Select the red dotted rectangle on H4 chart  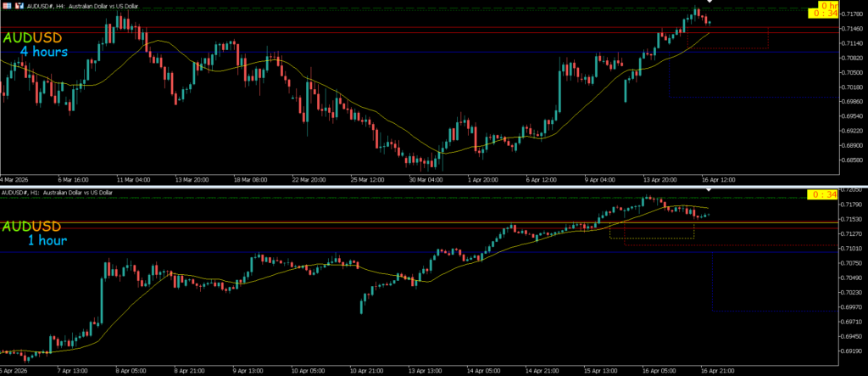(x=729, y=48)
